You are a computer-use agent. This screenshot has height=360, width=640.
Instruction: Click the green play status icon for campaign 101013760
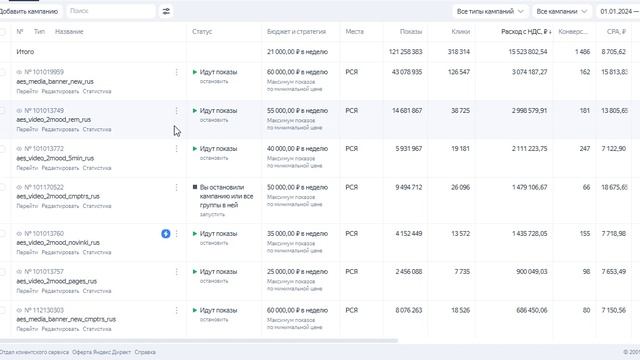click(x=195, y=234)
